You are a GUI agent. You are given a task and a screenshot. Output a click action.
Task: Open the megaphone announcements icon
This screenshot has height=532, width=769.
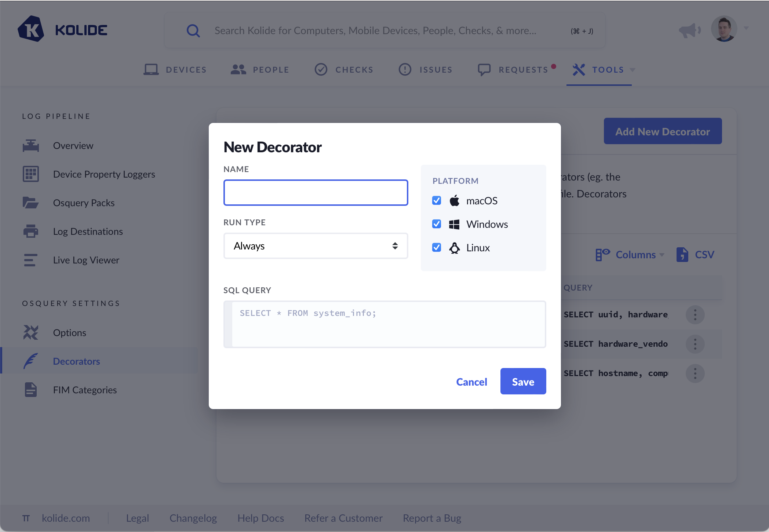[x=689, y=30]
